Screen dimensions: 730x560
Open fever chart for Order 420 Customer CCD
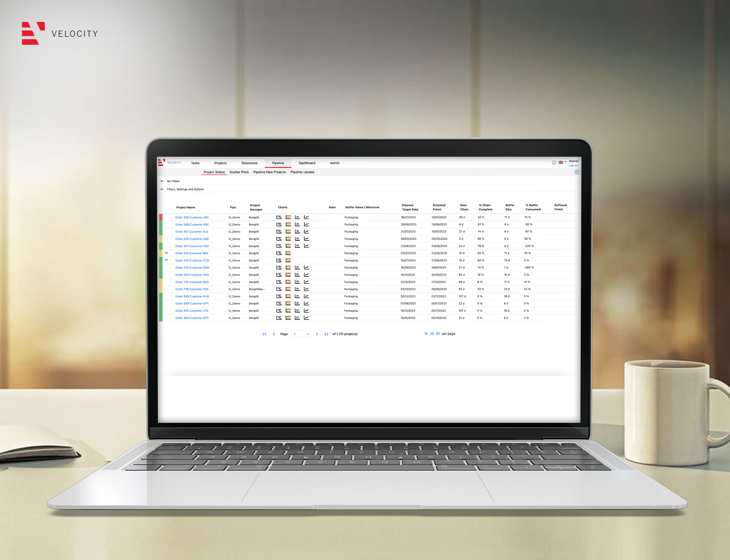click(x=288, y=260)
